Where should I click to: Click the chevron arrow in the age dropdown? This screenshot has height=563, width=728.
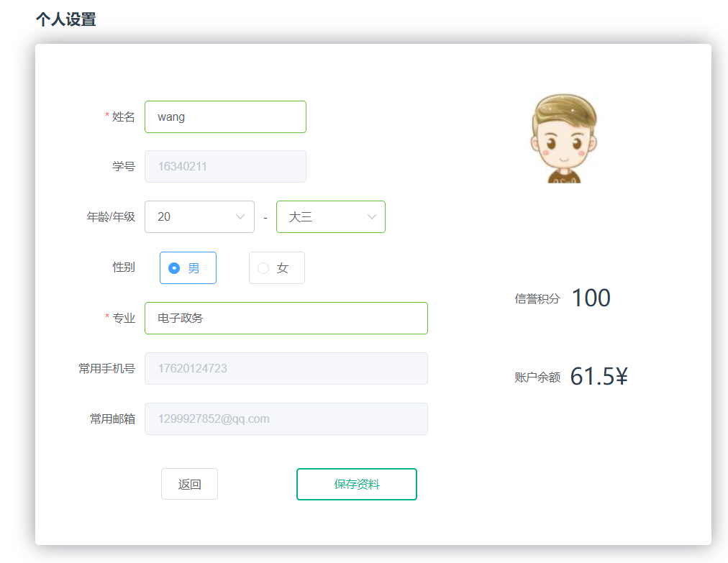click(x=240, y=217)
